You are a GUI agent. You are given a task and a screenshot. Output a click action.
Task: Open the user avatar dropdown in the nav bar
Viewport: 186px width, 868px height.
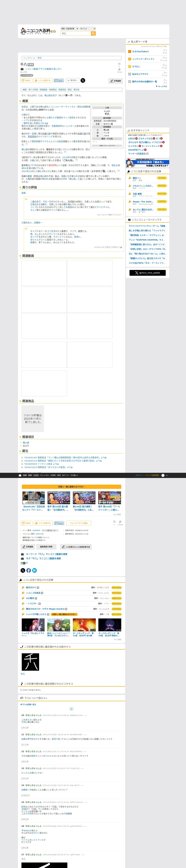point(164,475)
